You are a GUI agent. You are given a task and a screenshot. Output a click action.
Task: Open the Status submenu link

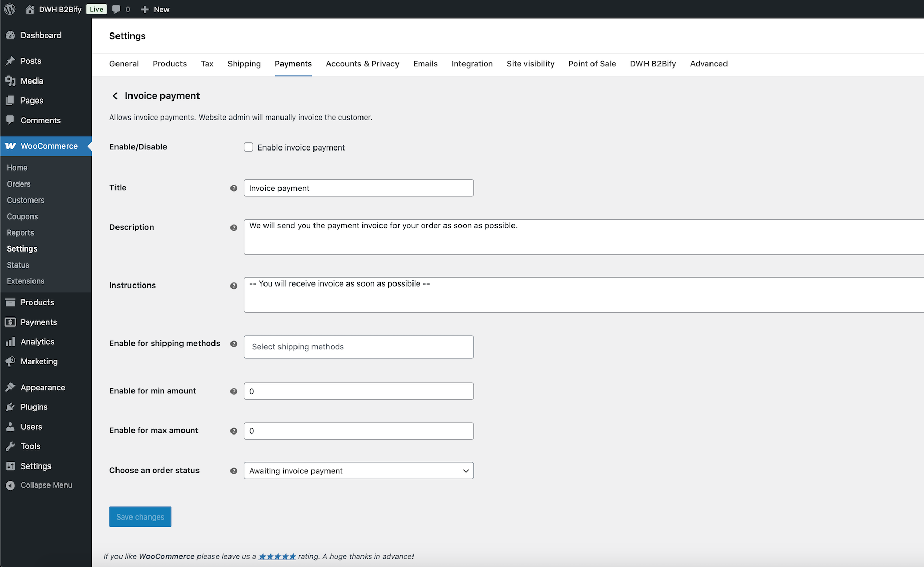(18, 265)
